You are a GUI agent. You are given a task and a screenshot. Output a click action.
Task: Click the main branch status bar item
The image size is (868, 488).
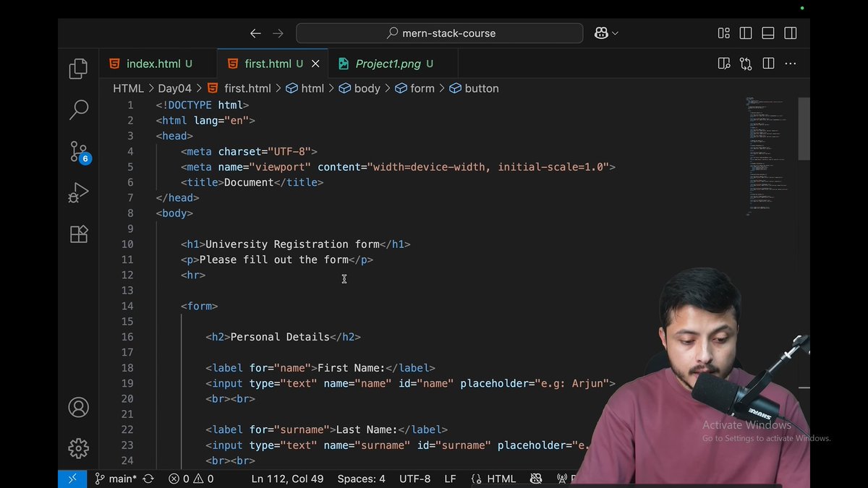pyautogui.click(x=115, y=479)
